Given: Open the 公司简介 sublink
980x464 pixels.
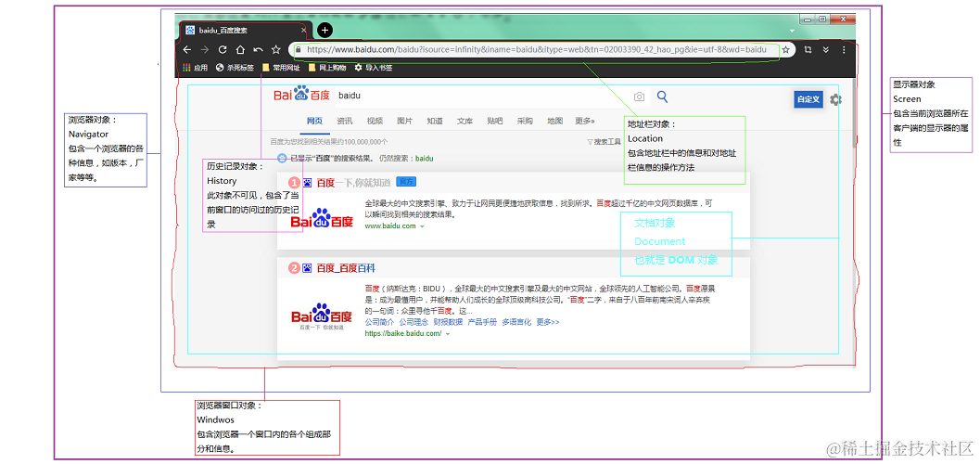Looking at the screenshot, I should [379, 322].
